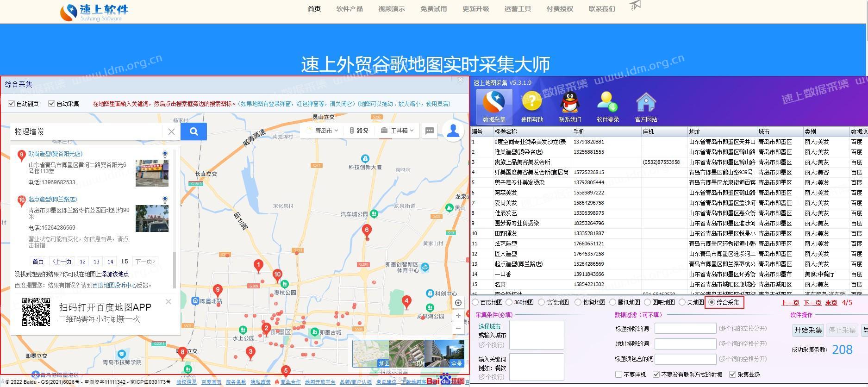Clear the map search box text
Image resolution: width=868 pixels, height=387 pixels.
(x=171, y=132)
